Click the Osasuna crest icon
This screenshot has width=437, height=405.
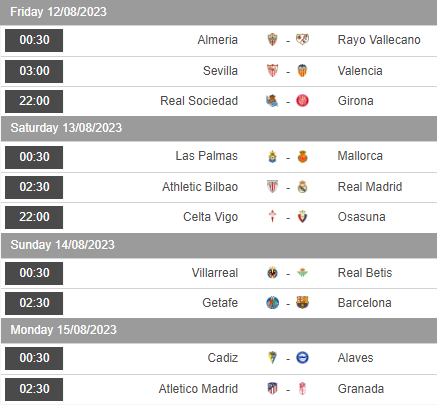[x=302, y=217]
